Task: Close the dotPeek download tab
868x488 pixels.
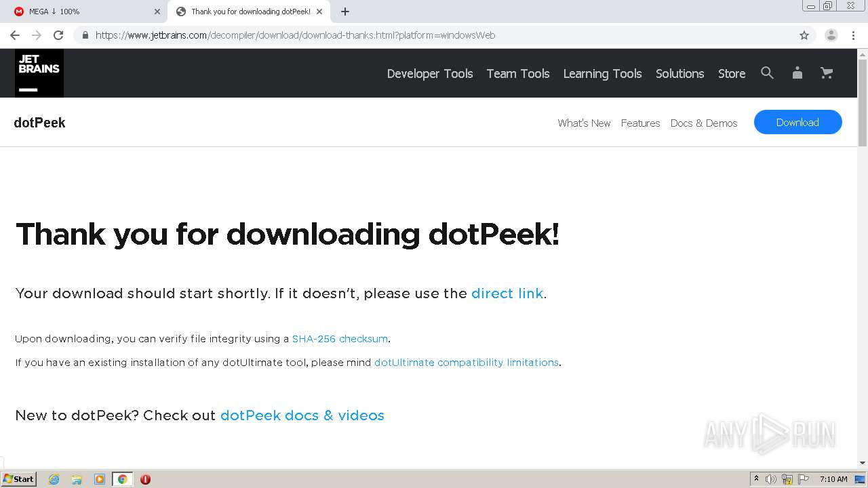Action: (x=319, y=12)
